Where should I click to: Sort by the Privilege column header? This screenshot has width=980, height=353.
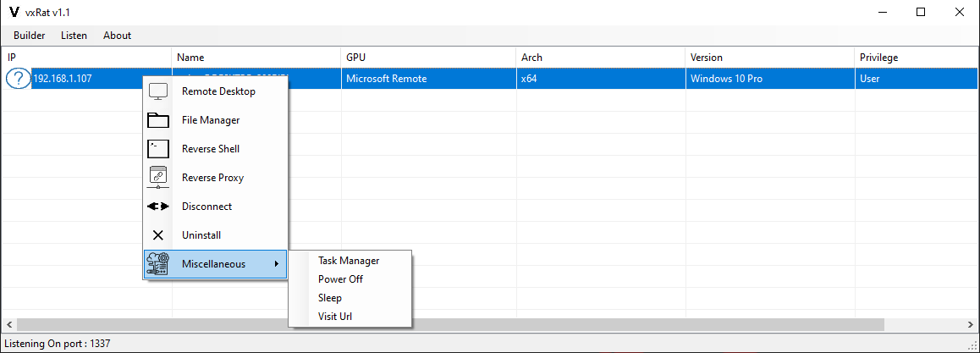[917, 57]
